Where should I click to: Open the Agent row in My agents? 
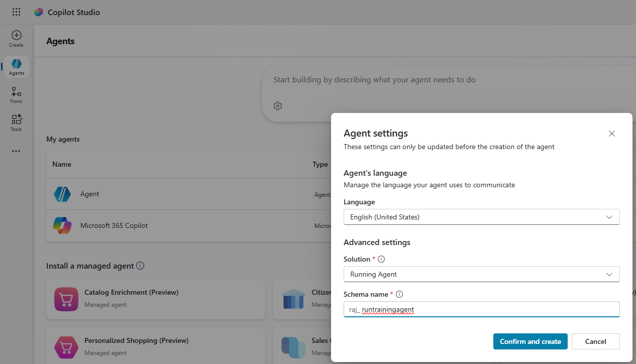coord(90,194)
